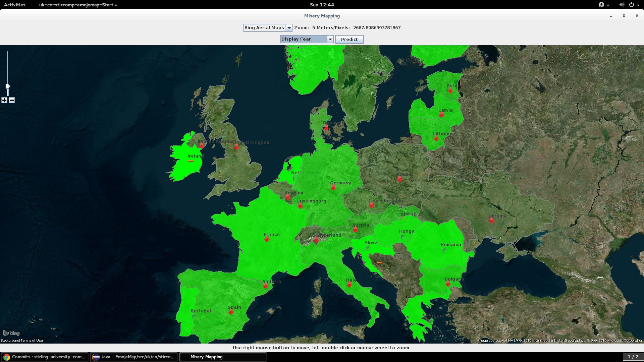Click the red arrow marker under Italy
The image size is (644, 362).
click(x=349, y=285)
